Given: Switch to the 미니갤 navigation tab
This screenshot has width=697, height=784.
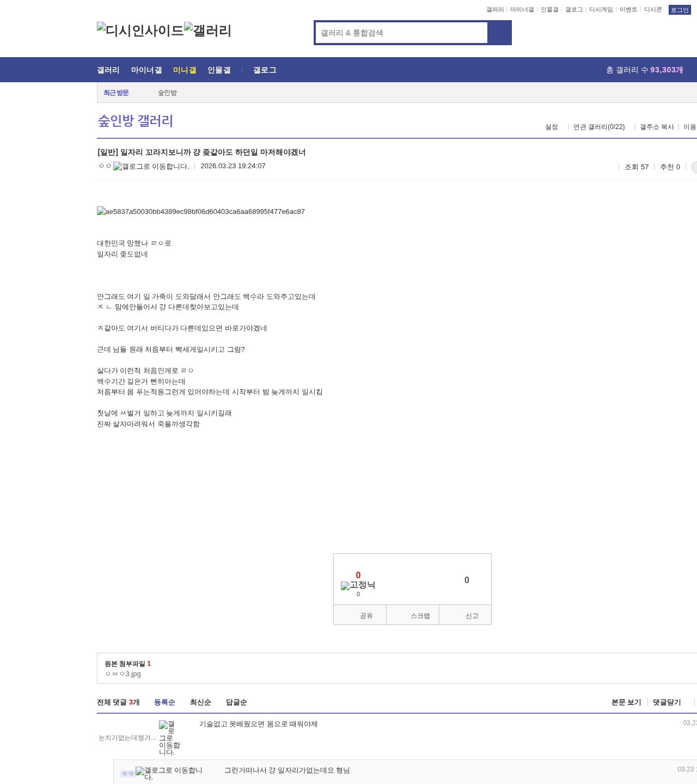Looking at the screenshot, I should [185, 70].
